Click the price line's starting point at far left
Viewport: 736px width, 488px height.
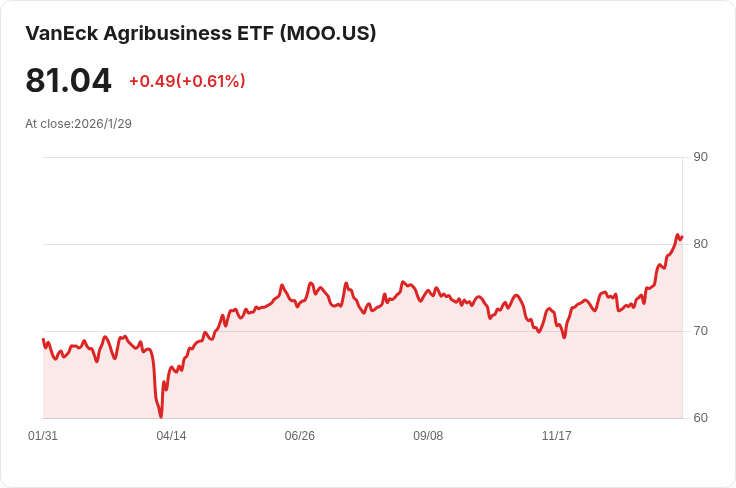pos(43,339)
